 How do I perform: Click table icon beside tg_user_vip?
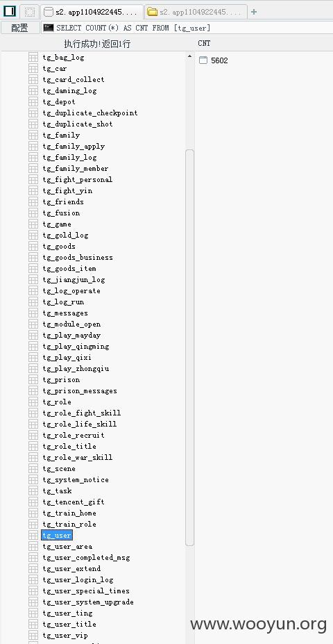coord(33,635)
